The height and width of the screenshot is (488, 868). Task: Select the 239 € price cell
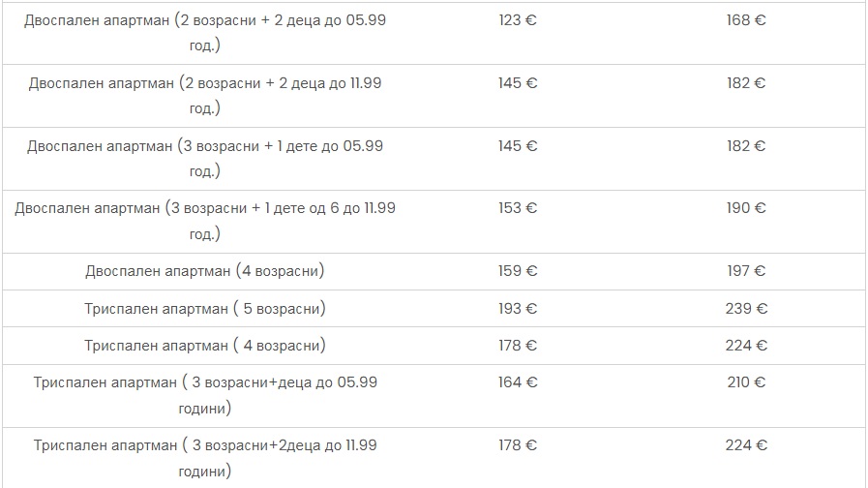point(745,309)
